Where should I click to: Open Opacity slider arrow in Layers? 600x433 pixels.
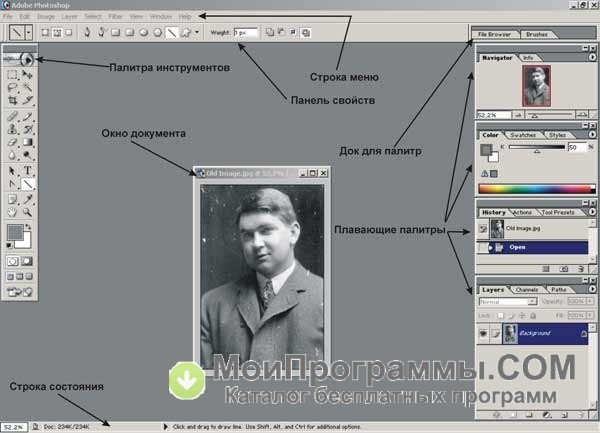tap(590, 301)
